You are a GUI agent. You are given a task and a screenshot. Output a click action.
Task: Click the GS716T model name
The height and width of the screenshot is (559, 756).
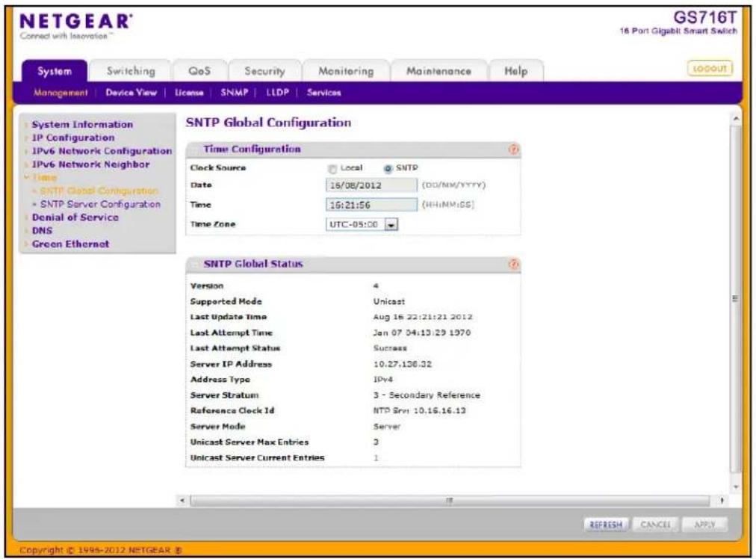click(x=705, y=18)
